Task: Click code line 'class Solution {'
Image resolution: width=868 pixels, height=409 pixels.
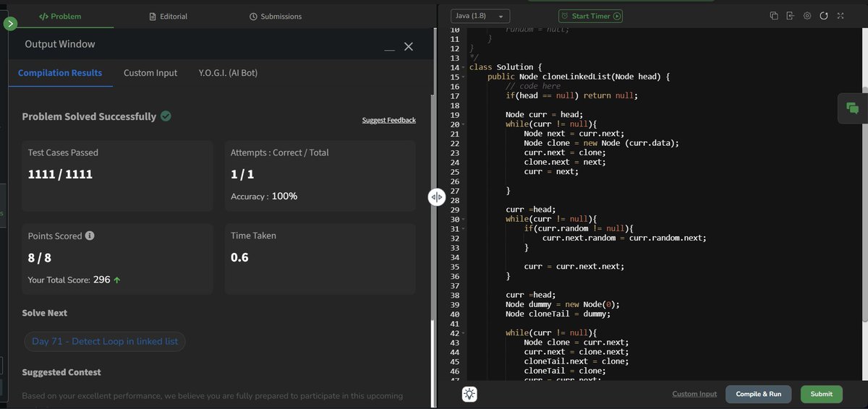Action: (x=504, y=67)
